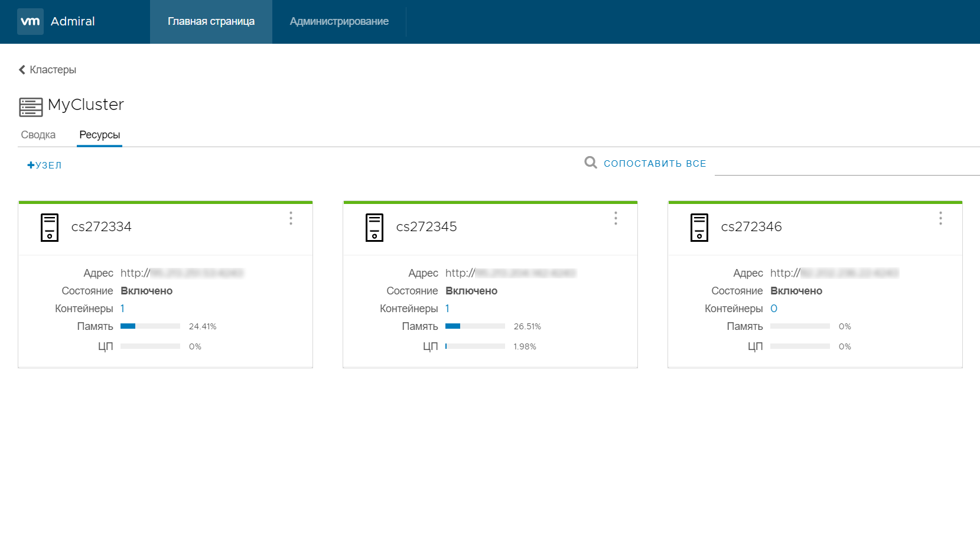Click the back chevron beside Кластеры
This screenshot has height=538, width=980.
pos(22,70)
